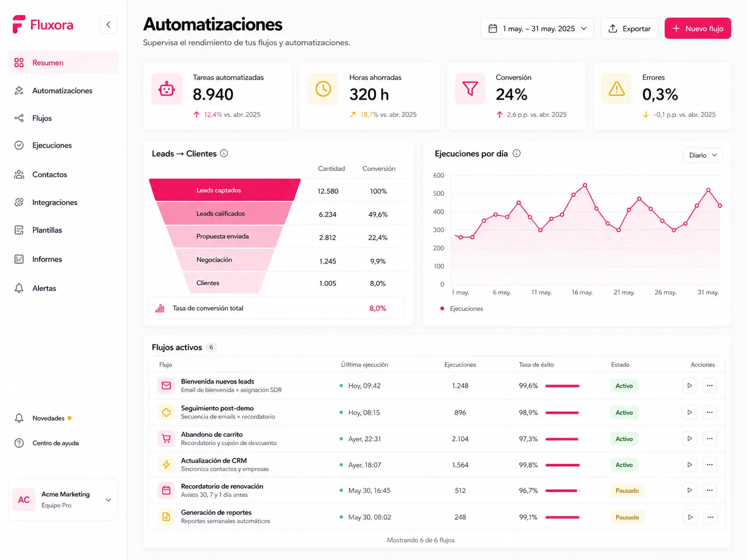This screenshot has height=560, width=747.
Task: Run the Generación de reportes flow
Action: 690,517
